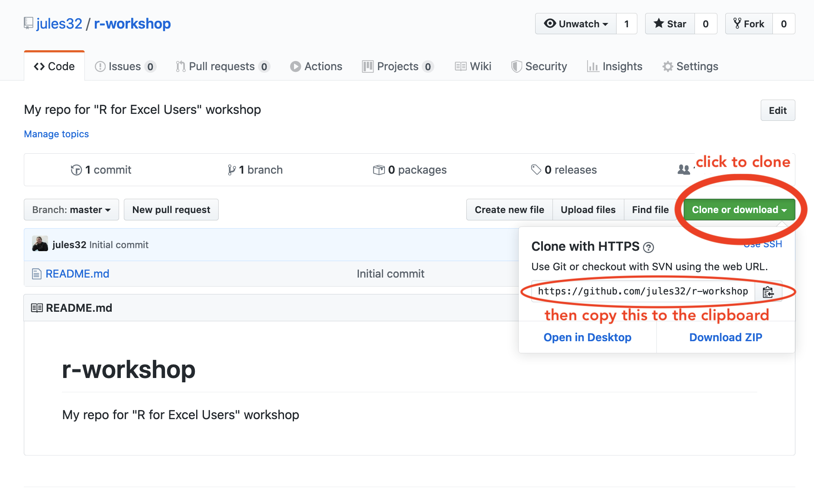This screenshot has width=814, height=504.
Task: Click the help icon beside Clone with HTTPS
Action: click(x=648, y=247)
